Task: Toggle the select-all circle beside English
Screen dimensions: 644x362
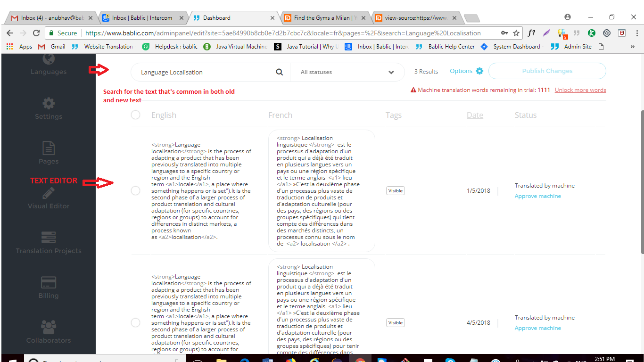Action: click(x=136, y=115)
